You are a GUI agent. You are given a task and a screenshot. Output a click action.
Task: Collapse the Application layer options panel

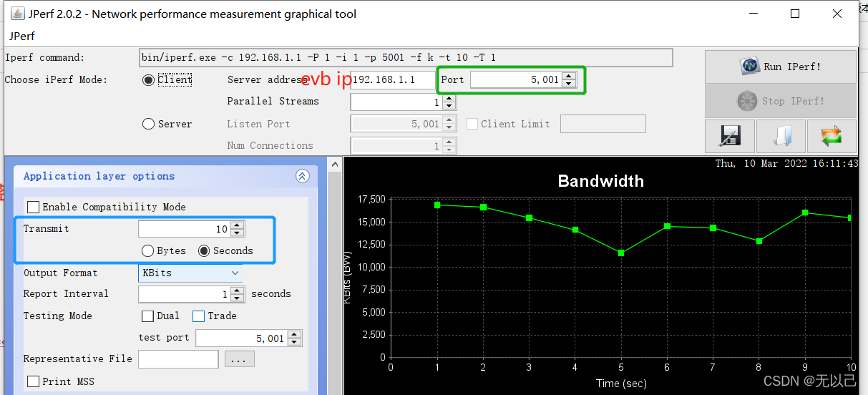[302, 176]
